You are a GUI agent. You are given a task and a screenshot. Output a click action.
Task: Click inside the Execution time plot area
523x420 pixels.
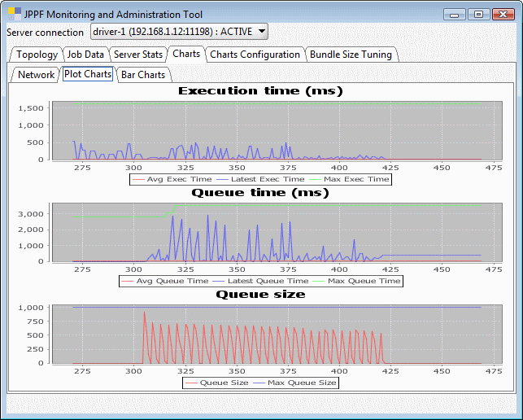[277, 130]
